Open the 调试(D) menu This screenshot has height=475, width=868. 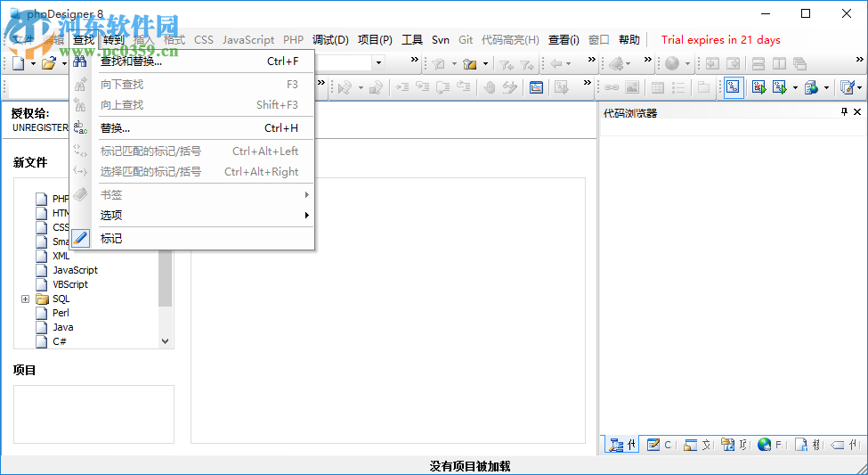330,40
